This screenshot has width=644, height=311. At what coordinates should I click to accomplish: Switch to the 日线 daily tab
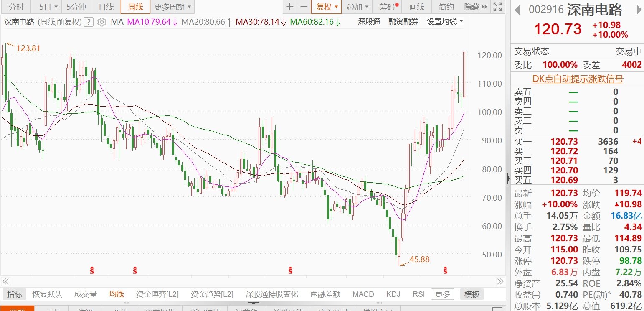(106, 7)
